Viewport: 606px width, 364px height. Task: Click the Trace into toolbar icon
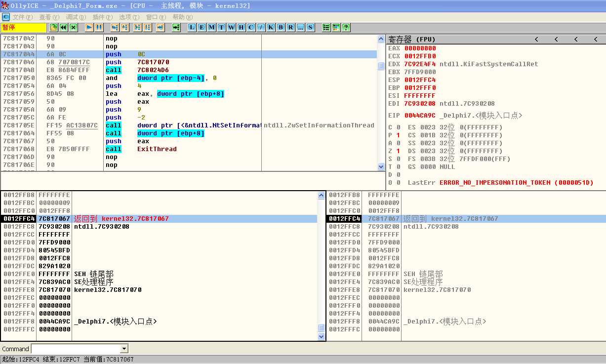point(137,27)
